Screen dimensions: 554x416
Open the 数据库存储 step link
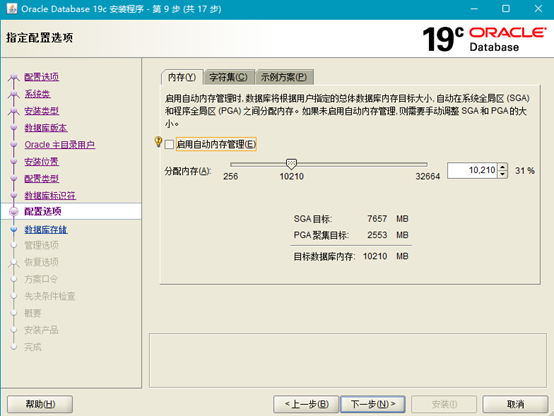pyautogui.click(x=46, y=229)
